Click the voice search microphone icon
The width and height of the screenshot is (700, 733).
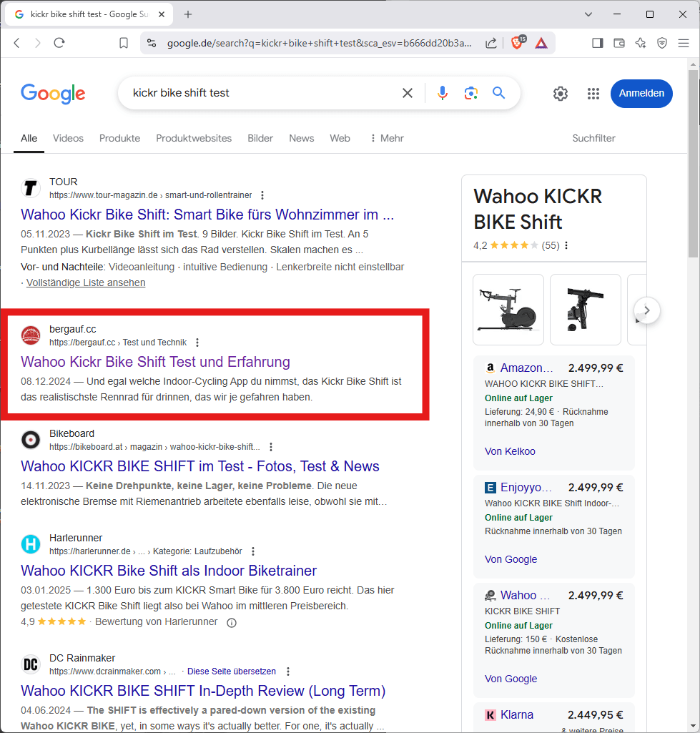pyautogui.click(x=443, y=93)
